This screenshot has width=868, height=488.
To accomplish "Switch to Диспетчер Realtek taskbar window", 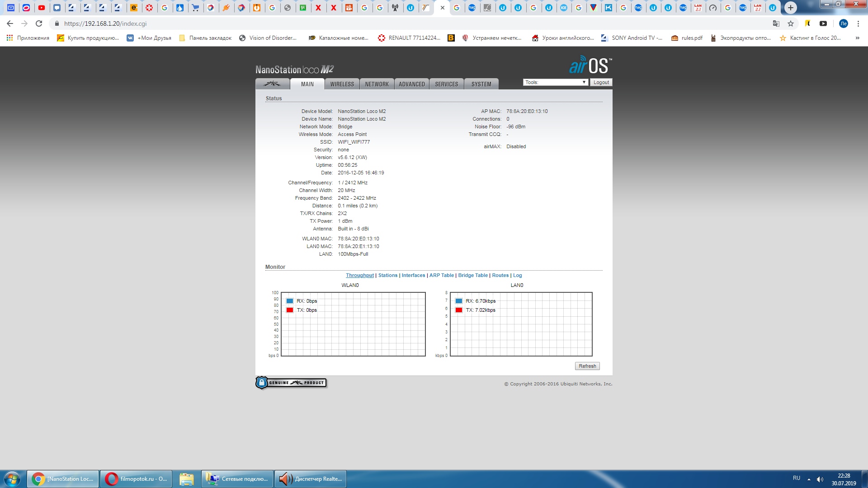I will click(311, 479).
